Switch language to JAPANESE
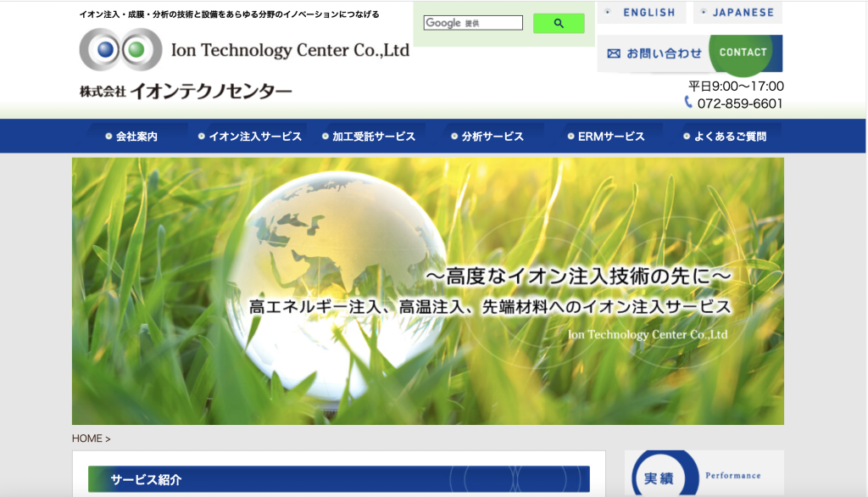 coord(737,13)
